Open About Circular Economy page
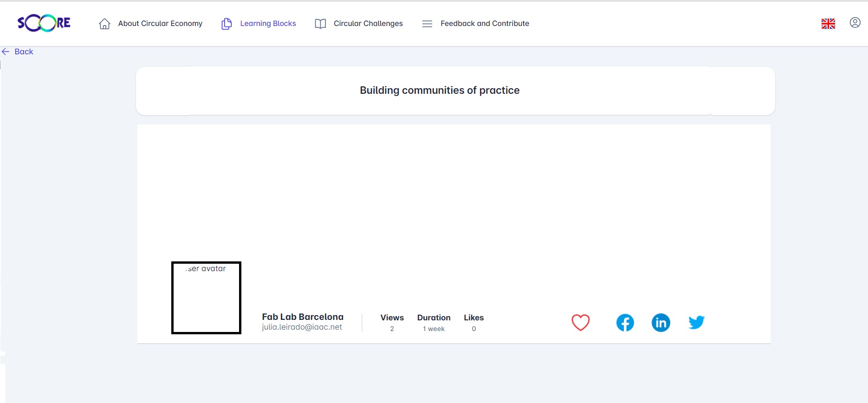 160,24
